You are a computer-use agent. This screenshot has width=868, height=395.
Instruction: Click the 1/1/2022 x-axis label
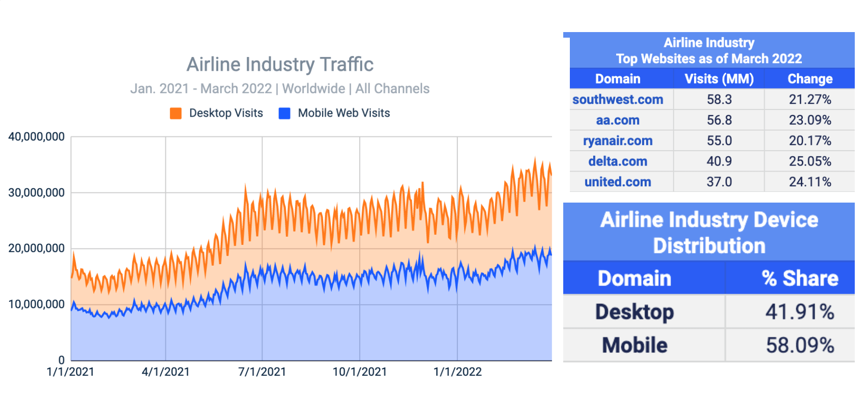point(457,372)
